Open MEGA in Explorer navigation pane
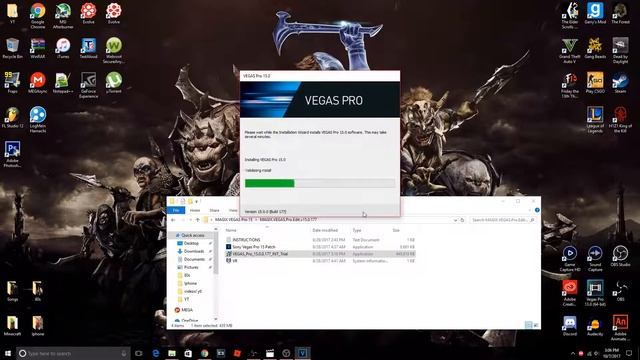640x360 pixels. tap(187, 310)
